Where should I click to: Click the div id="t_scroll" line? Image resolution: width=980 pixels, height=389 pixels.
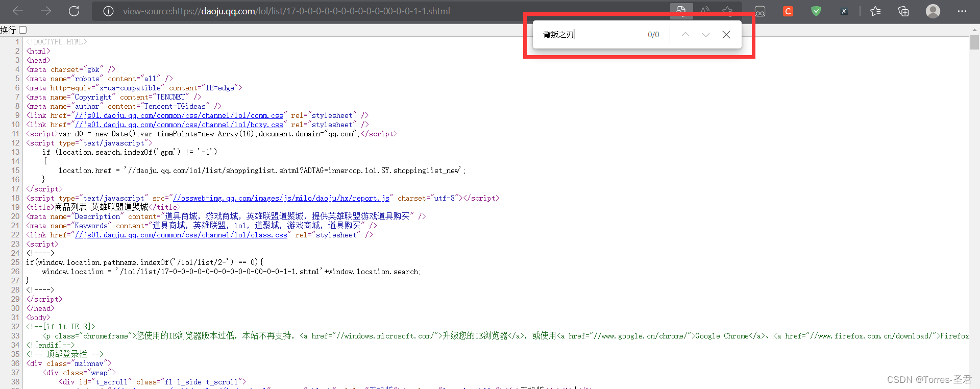[153, 382]
